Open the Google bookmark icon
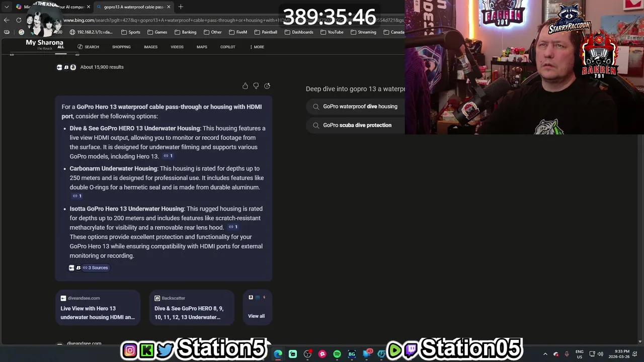The width and height of the screenshot is (644, 362). [21, 32]
